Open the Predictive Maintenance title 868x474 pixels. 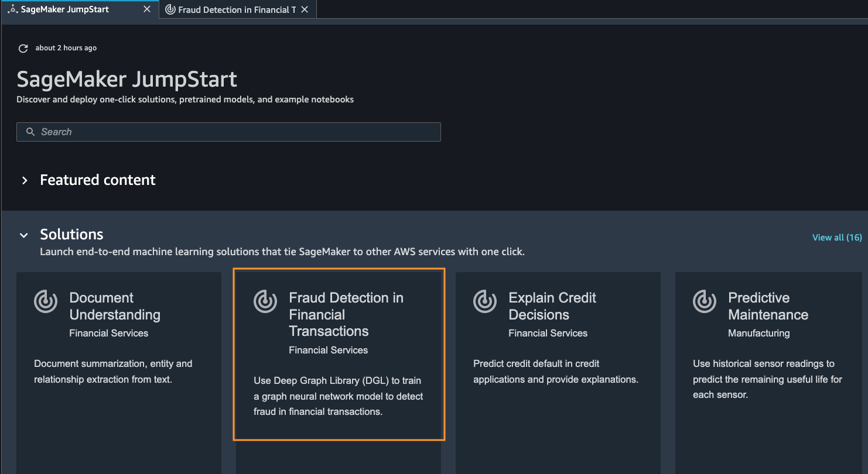(768, 306)
